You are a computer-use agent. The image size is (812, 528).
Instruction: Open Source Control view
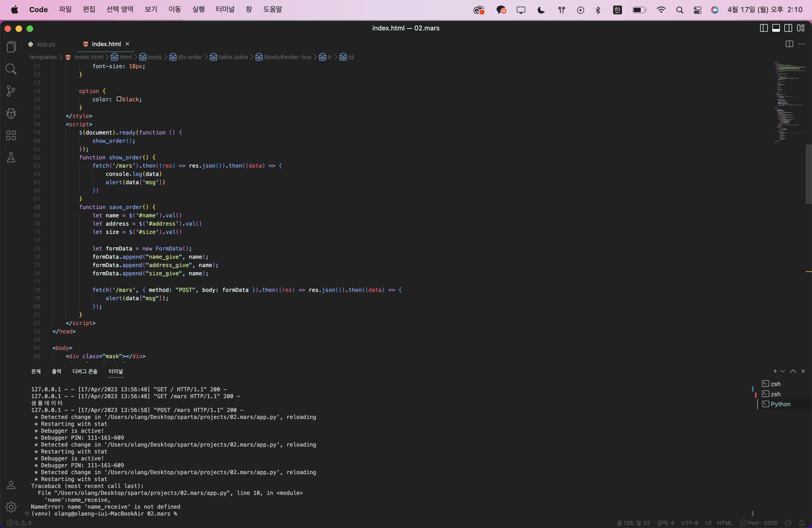click(11, 91)
